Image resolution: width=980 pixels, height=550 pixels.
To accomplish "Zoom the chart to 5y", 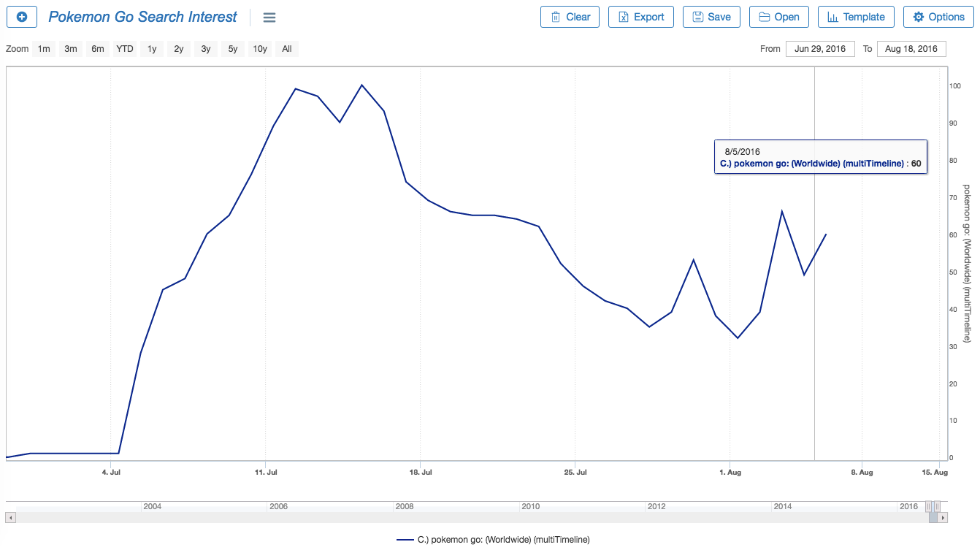I will [233, 49].
